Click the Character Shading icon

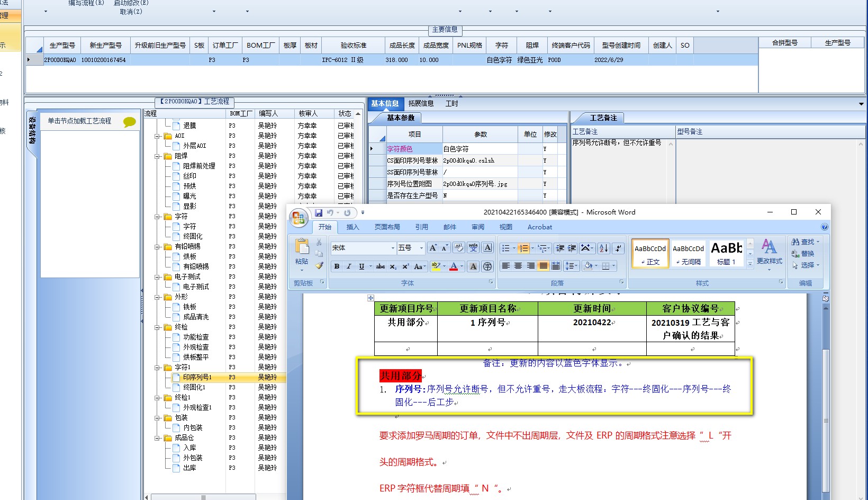[x=473, y=266]
